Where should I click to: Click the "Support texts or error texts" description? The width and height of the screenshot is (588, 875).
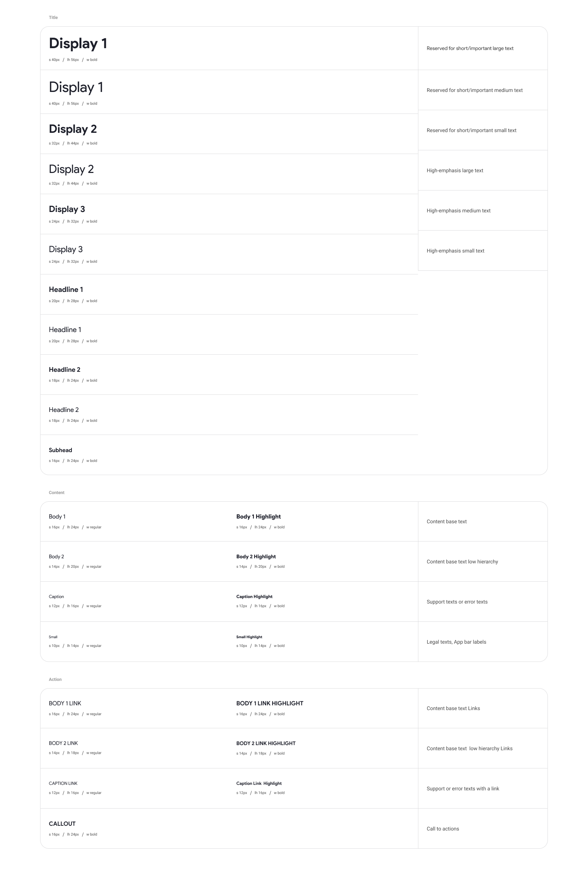pos(457,602)
